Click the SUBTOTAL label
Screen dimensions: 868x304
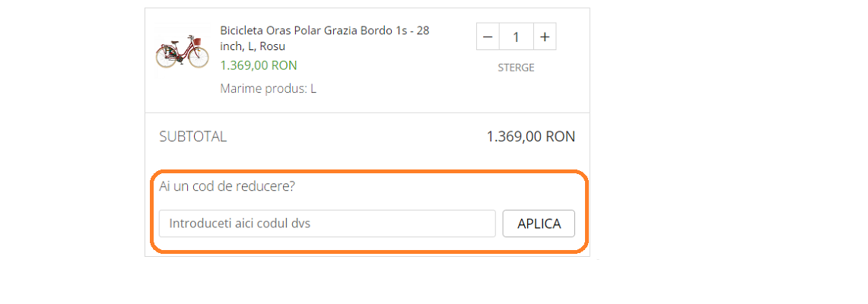[x=192, y=137]
